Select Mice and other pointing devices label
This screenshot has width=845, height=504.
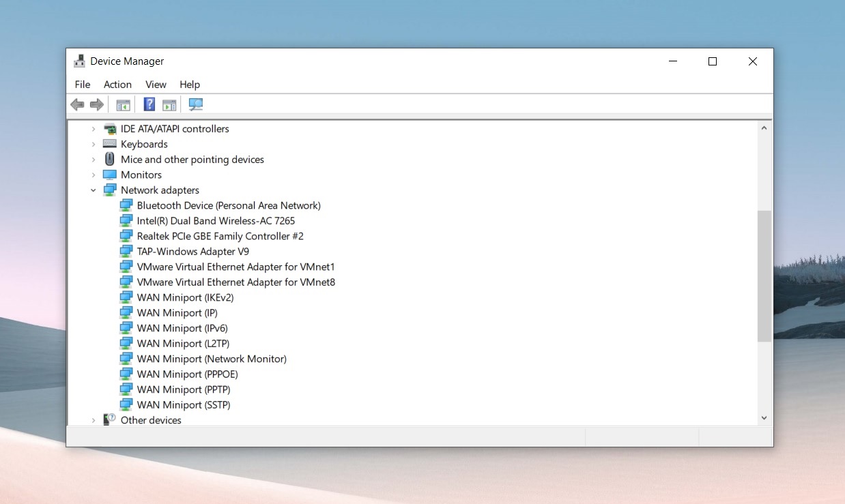pyautogui.click(x=192, y=159)
